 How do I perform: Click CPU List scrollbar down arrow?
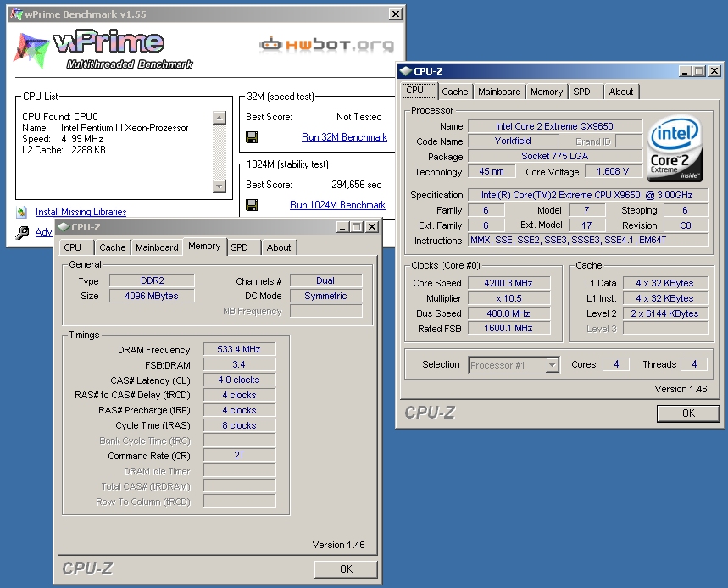[x=220, y=186]
